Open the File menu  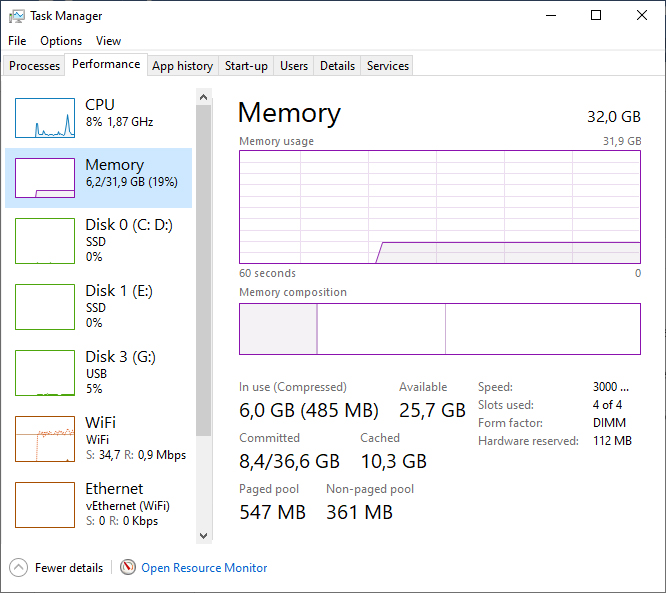[x=17, y=41]
